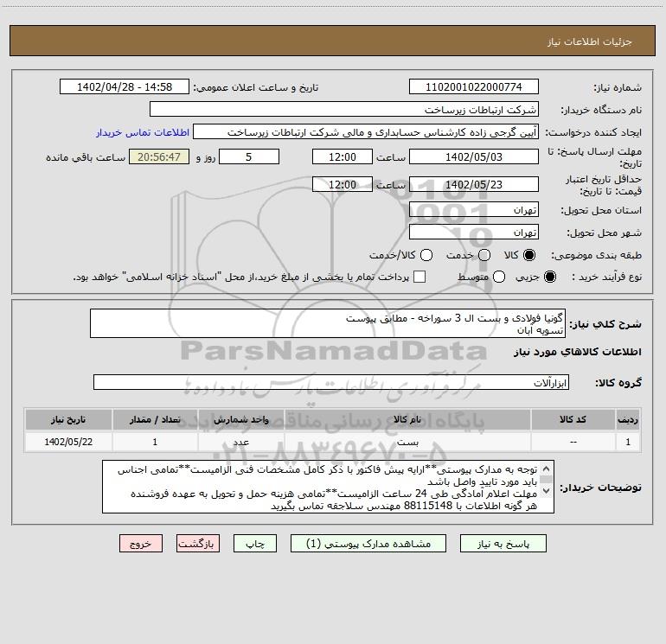
Task: Click the item name cell بست
Action: click(x=407, y=442)
